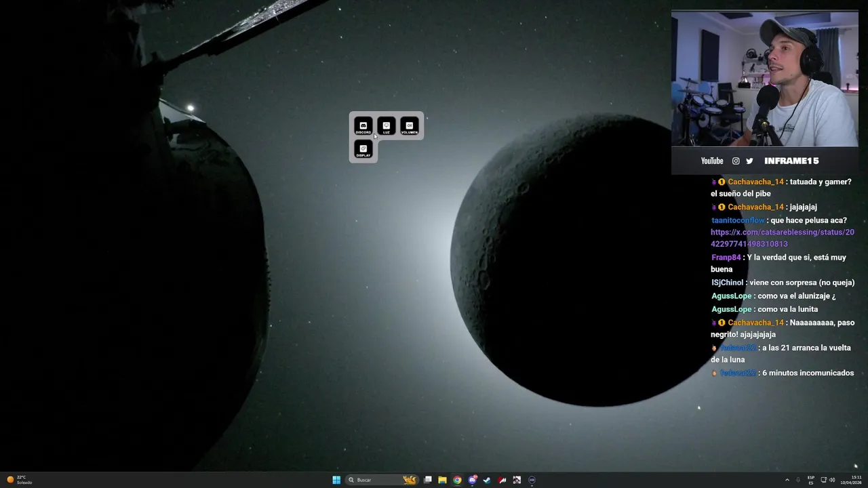This screenshot has width=868, height=488.
Task: Click message 'a las 21 arranca la vuelta'
Action: pyautogui.click(x=781, y=354)
